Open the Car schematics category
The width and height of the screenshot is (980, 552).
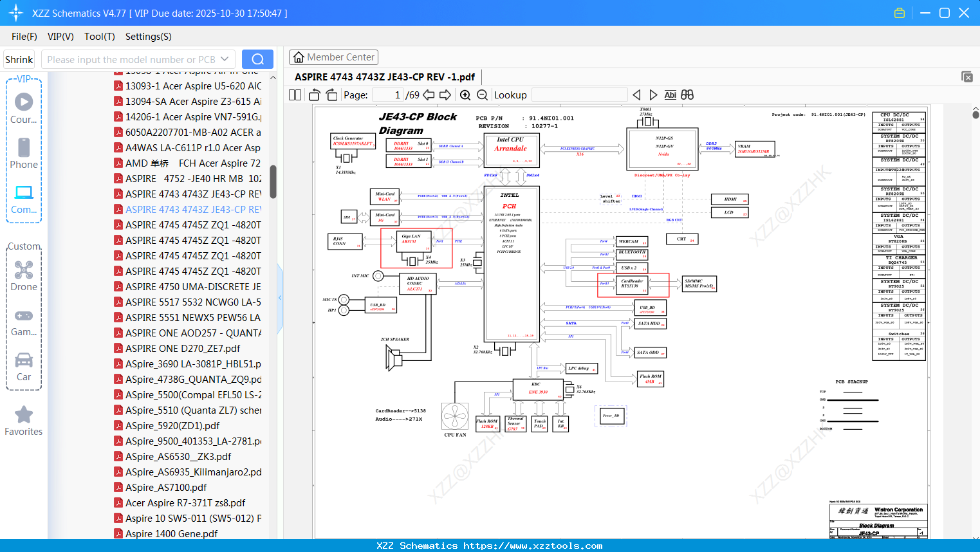tap(24, 366)
